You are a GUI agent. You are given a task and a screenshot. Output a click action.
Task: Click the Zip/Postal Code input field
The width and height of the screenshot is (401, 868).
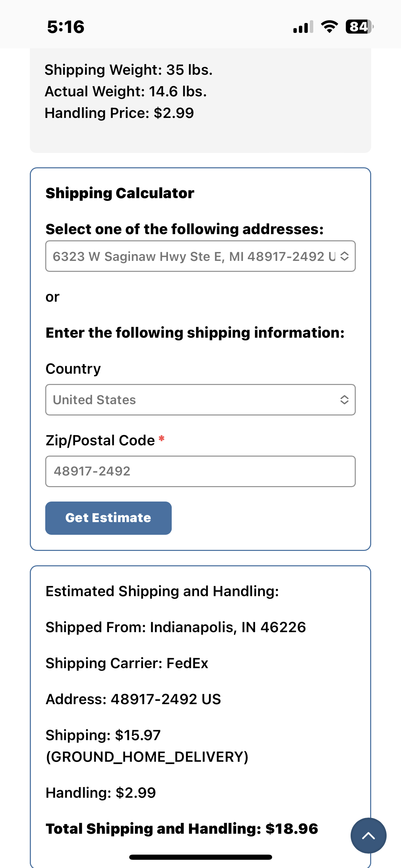[200, 471]
